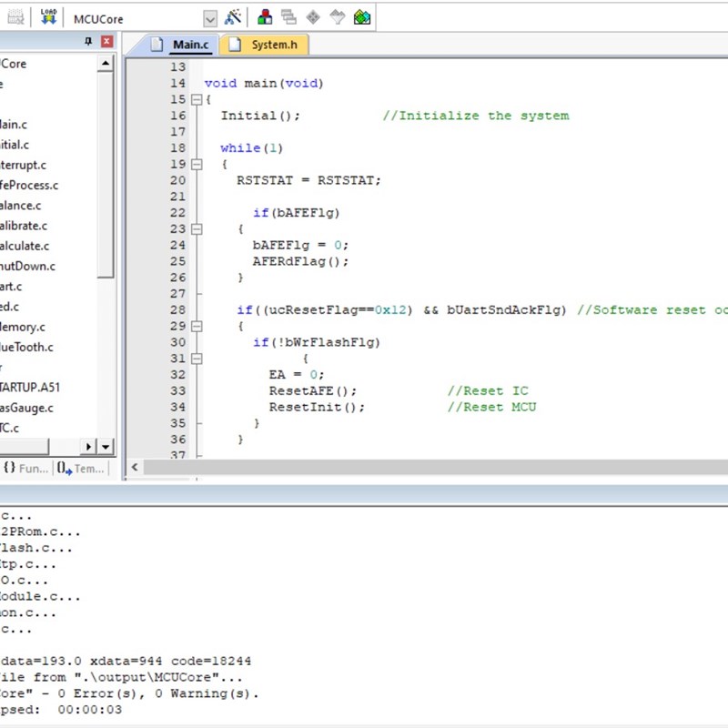Screen dimensions: 728x728
Task: Click the project tree scroll down arrow
Action: [x=106, y=447]
